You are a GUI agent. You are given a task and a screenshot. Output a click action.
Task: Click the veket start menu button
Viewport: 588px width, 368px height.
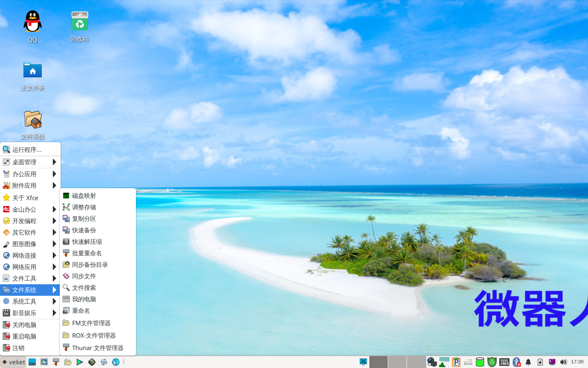[x=13, y=362]
